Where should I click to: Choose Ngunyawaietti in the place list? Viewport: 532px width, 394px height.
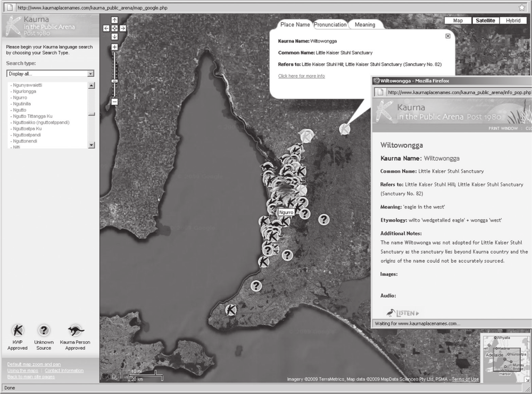coord(27,85)
